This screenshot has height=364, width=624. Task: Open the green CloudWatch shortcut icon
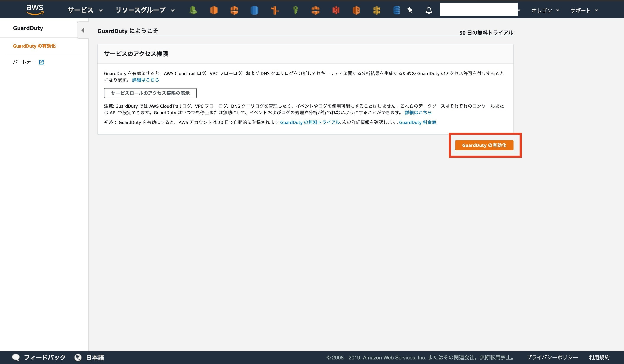pyautogui.click(x=193, y=10)
